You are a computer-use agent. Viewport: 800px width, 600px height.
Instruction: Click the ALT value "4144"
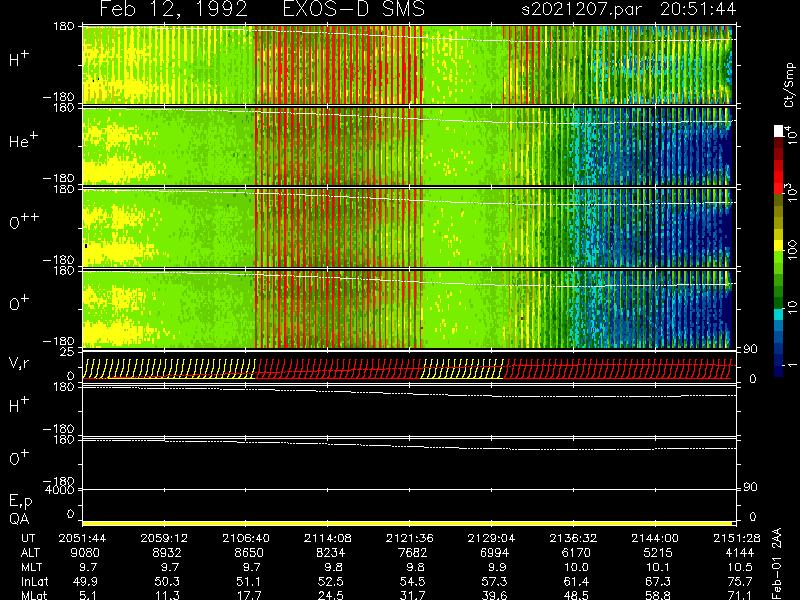[x=739, y=553]
